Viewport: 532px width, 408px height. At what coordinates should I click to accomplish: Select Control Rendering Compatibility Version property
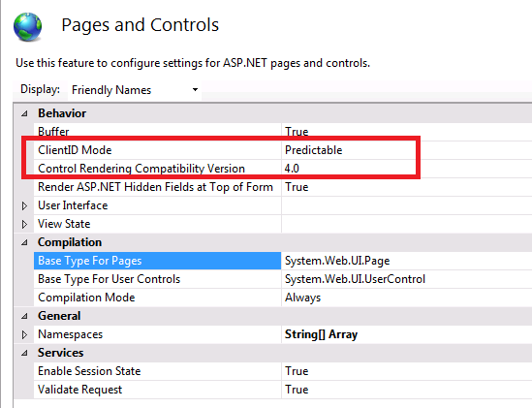point(157,169)
